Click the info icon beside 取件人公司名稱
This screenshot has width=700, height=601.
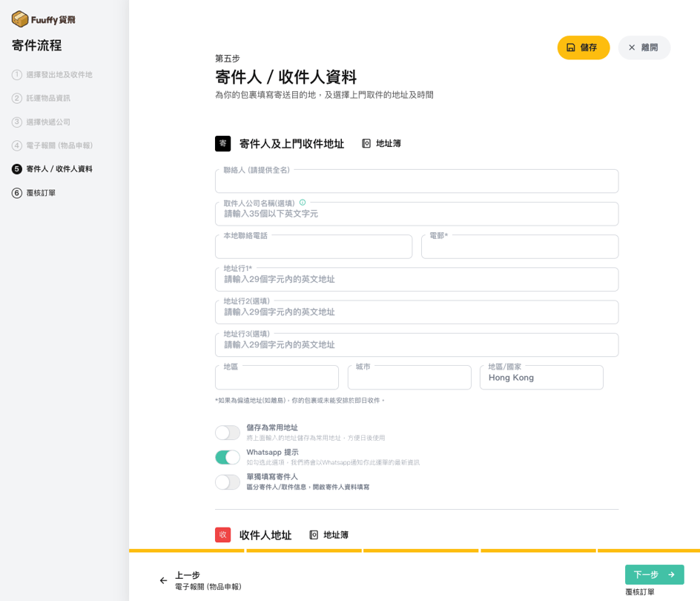(303, 203)
